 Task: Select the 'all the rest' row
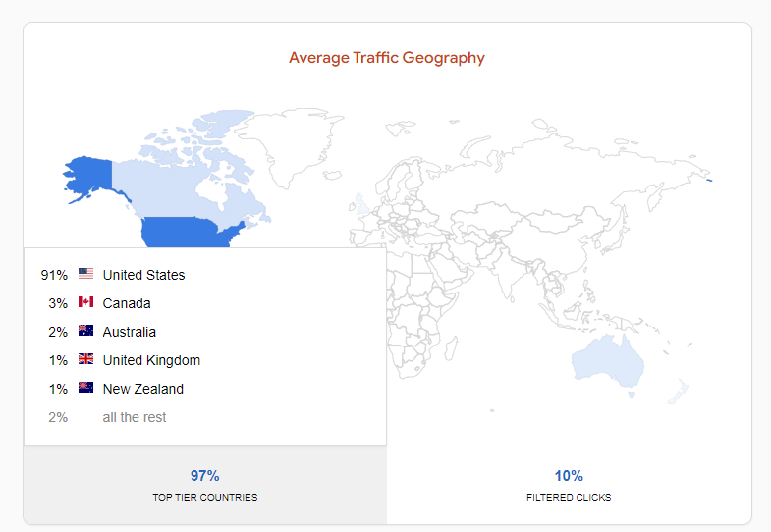(205, 417)
